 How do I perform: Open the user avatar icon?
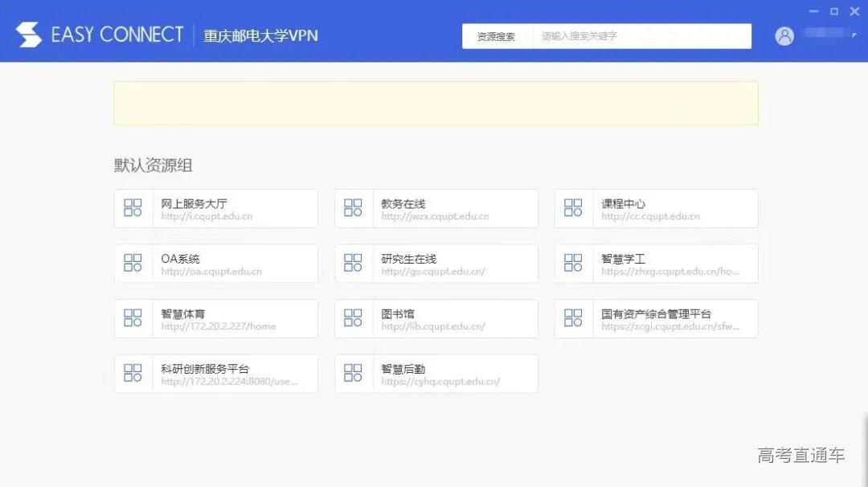point(784,35)
